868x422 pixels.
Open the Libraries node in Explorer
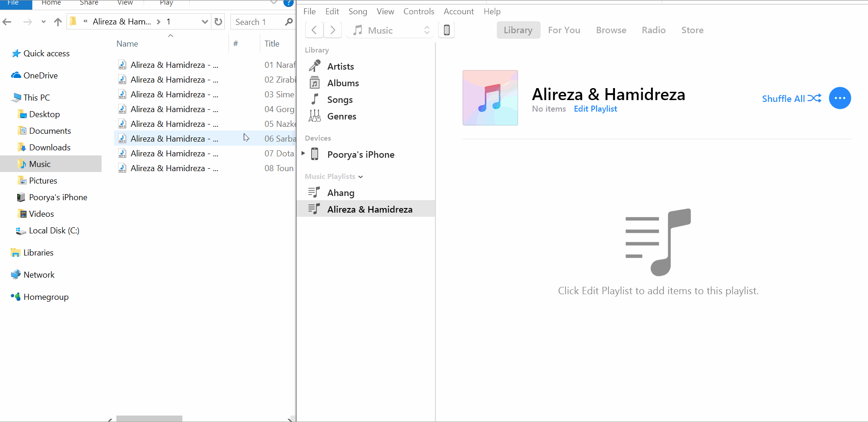[x=38, y=253]
